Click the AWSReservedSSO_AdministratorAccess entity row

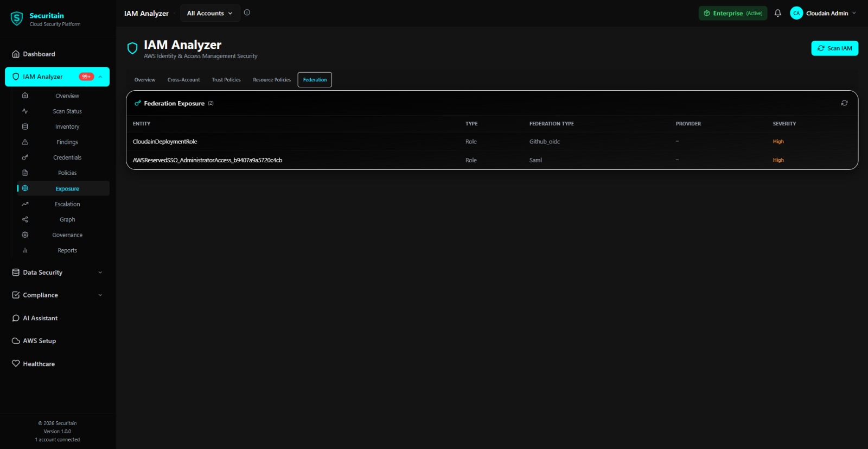(492, 160)
